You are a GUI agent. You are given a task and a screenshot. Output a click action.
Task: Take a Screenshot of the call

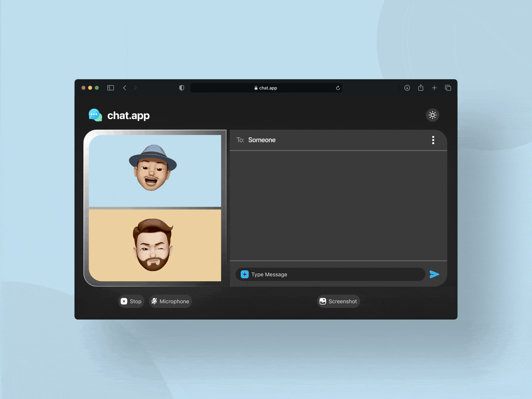338,301
